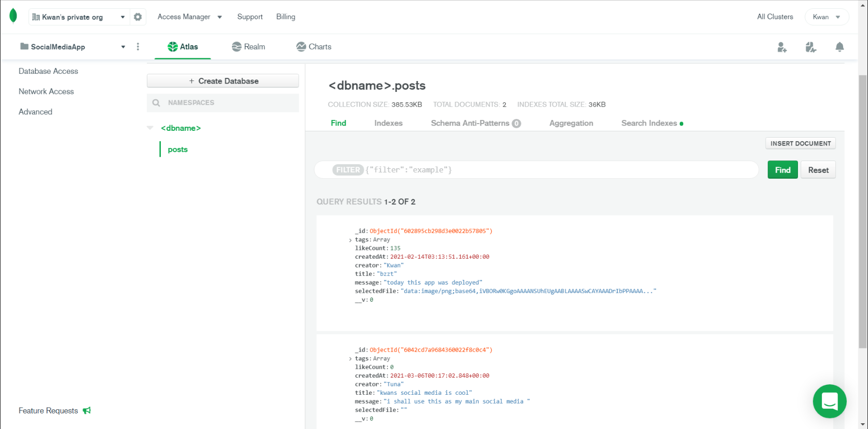Select the Find tab

tap(338, 123)
